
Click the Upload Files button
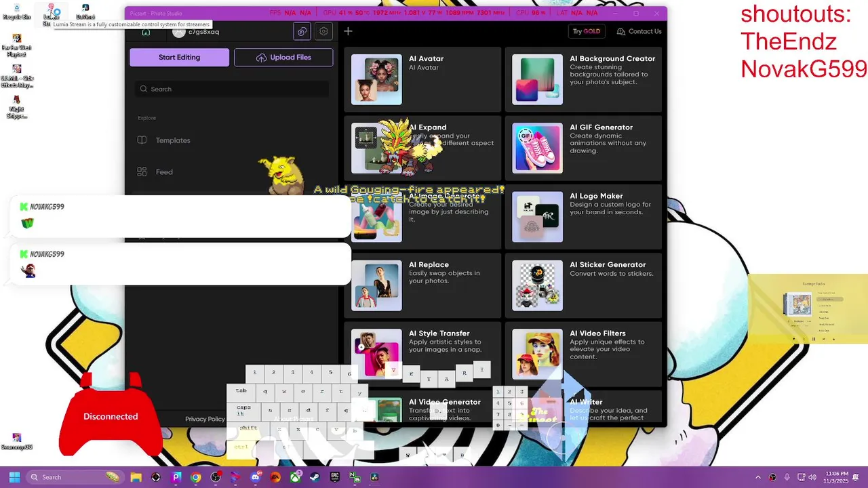(x=283, y=58)
